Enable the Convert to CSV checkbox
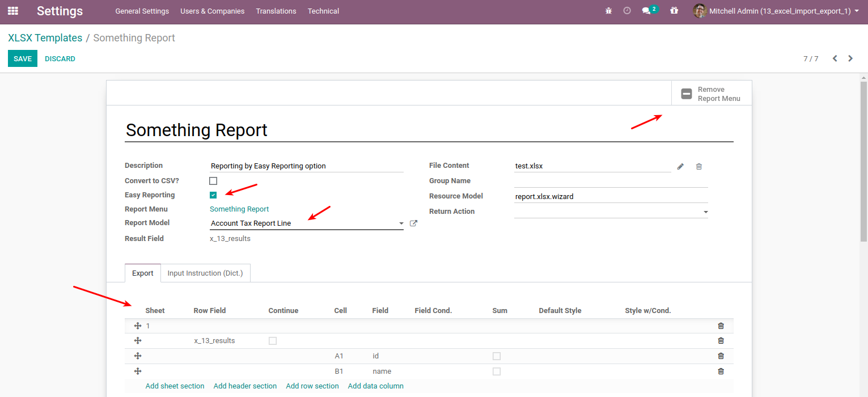 tap(213, 180)
